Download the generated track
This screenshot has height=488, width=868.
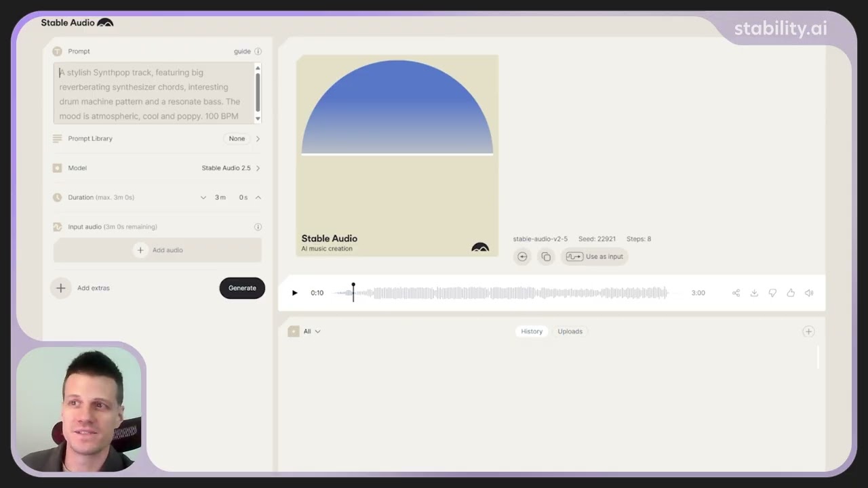point(754,293)
